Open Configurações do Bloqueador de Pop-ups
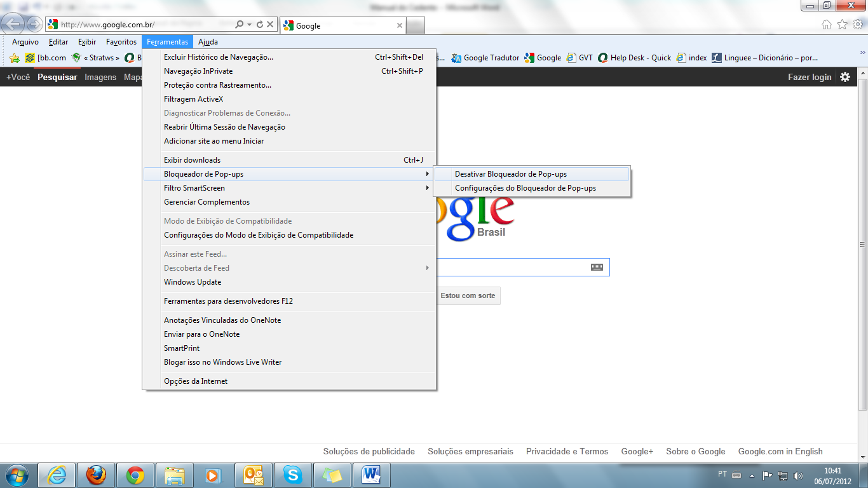 pos(532,188)
